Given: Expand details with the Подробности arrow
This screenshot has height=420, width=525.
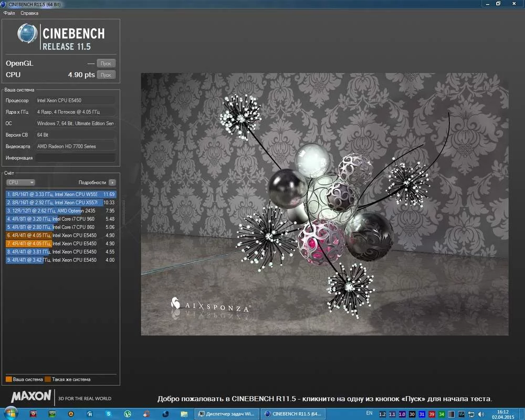Looking at the screenshot, I should coord(112,183).
